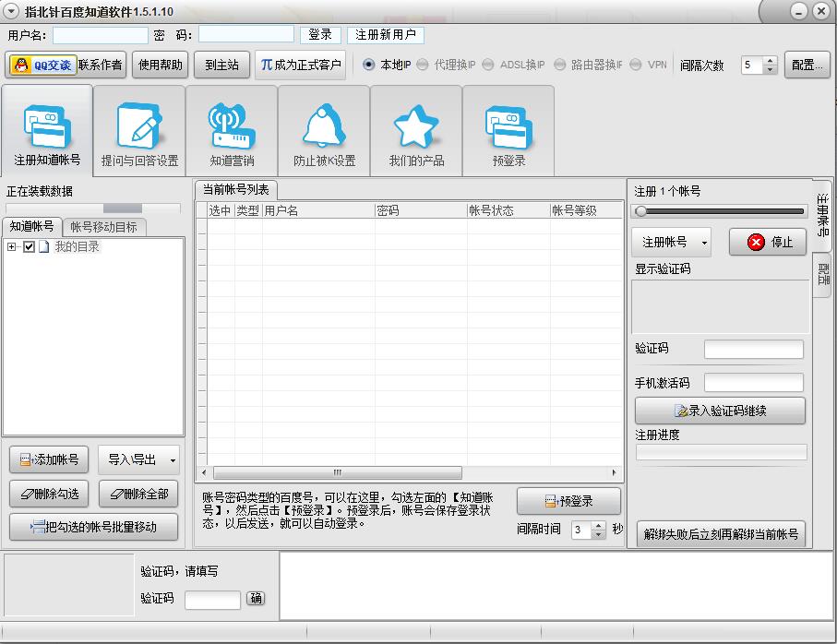
Task: Select the ADSL换IP radio button
Action: coord(488,65)
